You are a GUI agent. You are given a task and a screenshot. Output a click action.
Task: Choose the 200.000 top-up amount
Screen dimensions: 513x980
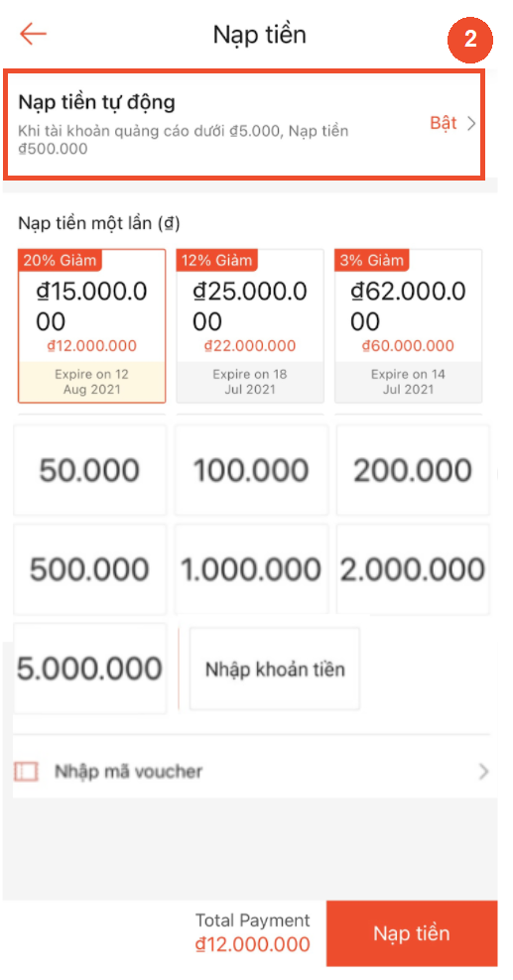pos(413,470)
